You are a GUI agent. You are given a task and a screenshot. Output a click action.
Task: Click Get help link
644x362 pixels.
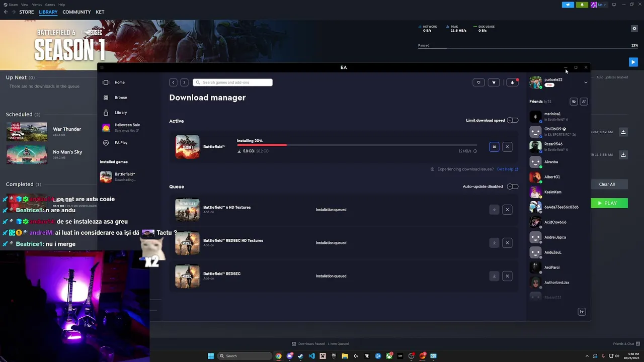(507, 169)
